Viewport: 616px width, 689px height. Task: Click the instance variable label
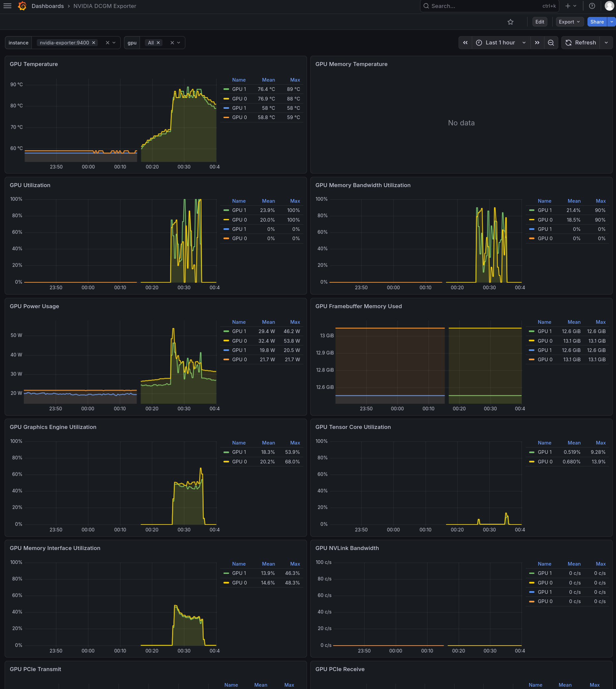(x=18, y=43)
